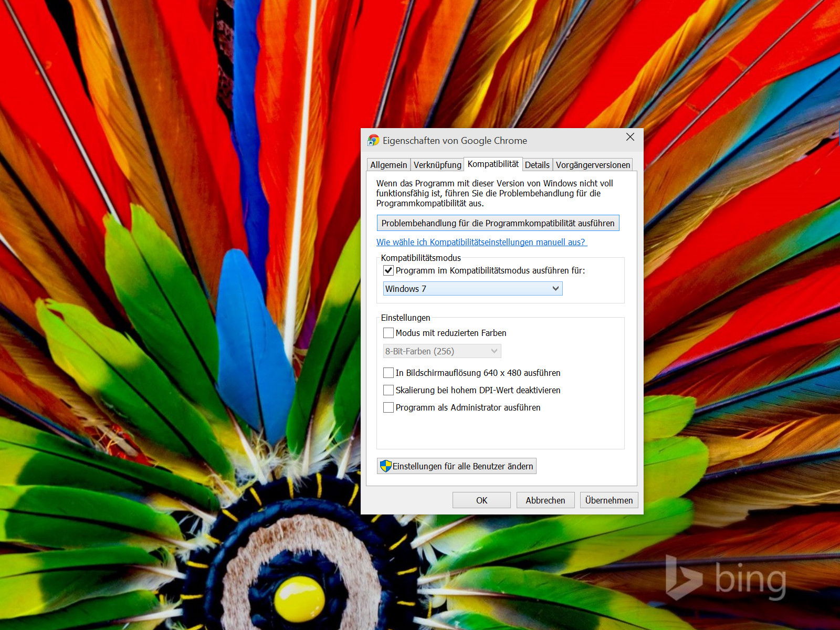Screen dimensions: 840x630
Task: Apply changes with Übernehmen
Action: click(x=609, y=500)
